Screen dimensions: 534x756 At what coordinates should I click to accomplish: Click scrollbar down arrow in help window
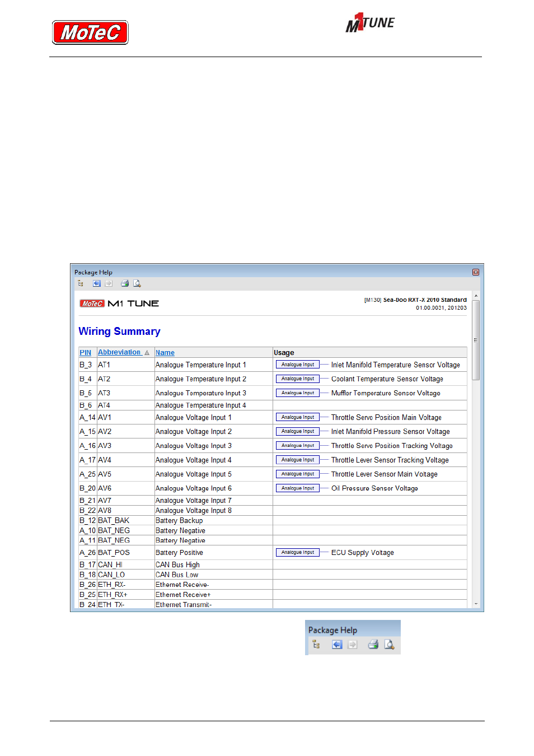click(476, 604)
